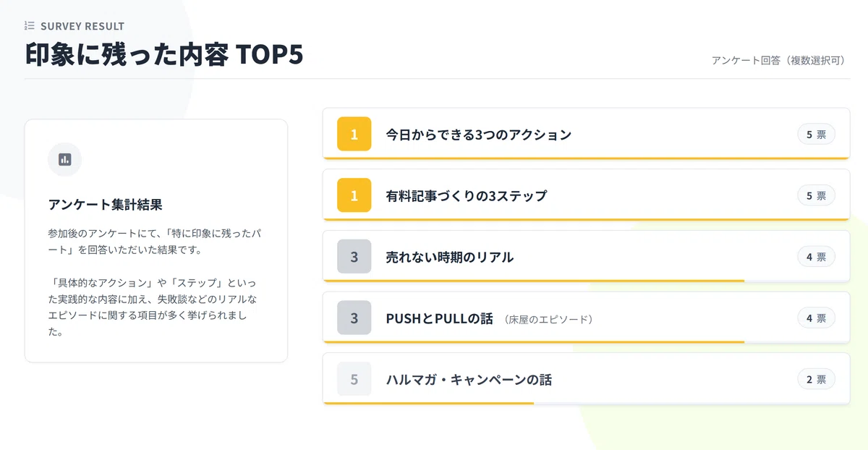Click the 5票 pill on 今日からできる3つのアクション
Viewport: 868px width, 450px height.
coord(817,135)
